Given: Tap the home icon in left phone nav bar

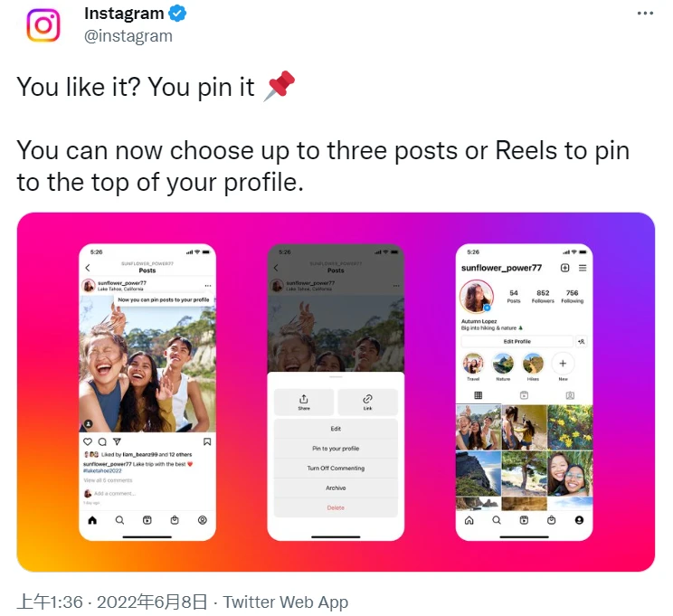Looking at the screenshot, I should pos(92,520).
